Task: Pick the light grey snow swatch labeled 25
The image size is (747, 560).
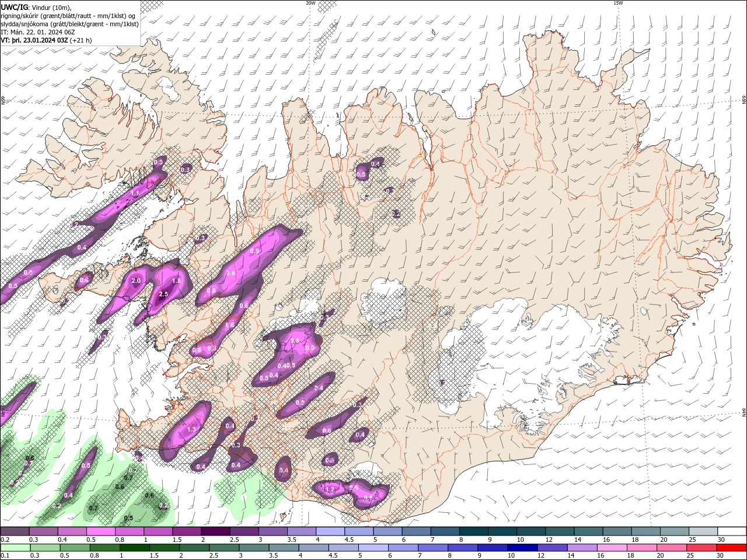Action: point(703,531)
